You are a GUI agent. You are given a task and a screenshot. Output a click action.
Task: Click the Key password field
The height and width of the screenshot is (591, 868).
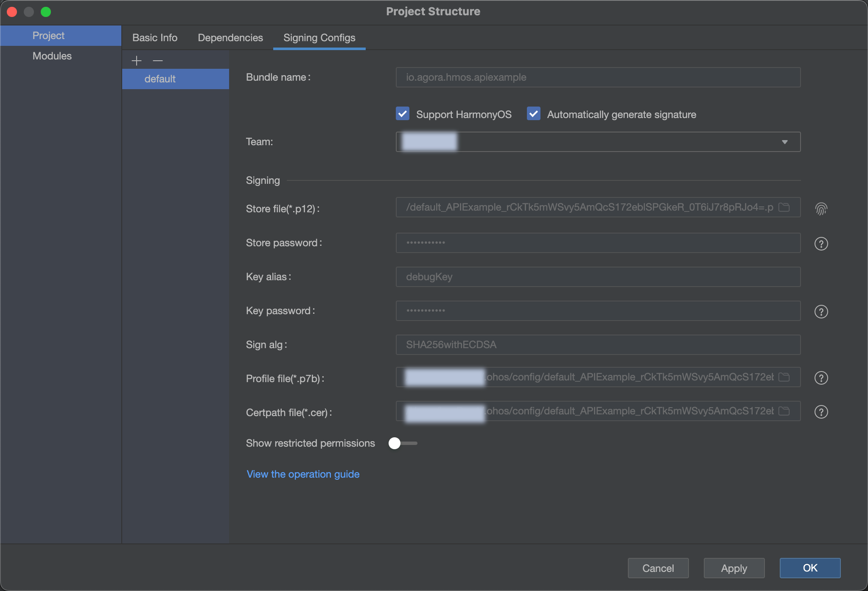[598, 311]
